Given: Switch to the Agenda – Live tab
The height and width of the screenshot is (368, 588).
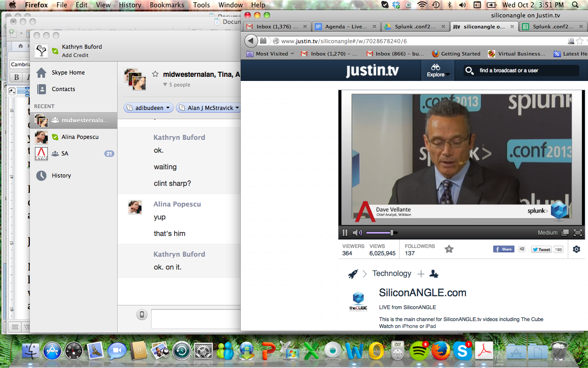Looking at the screenshot, I should (x=346, y=27).
